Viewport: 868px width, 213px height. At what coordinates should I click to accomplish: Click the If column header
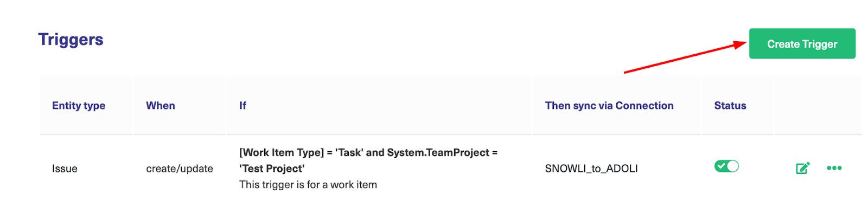pos(242,106)
